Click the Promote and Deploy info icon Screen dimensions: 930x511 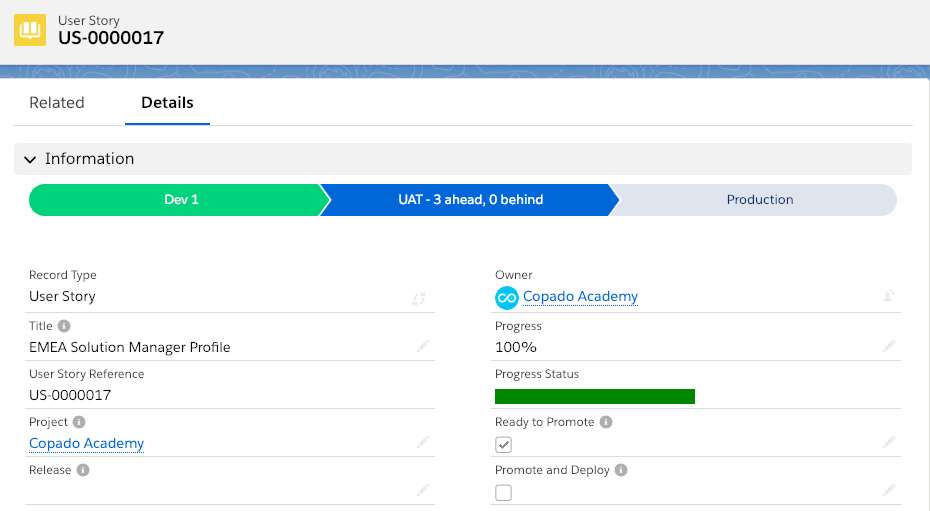621,470
